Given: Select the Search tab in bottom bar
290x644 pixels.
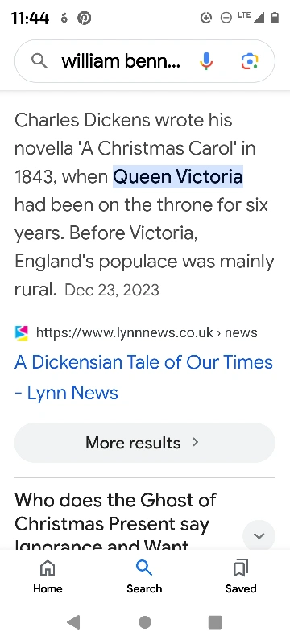Looking at the screenshot, I should (144, 576).
